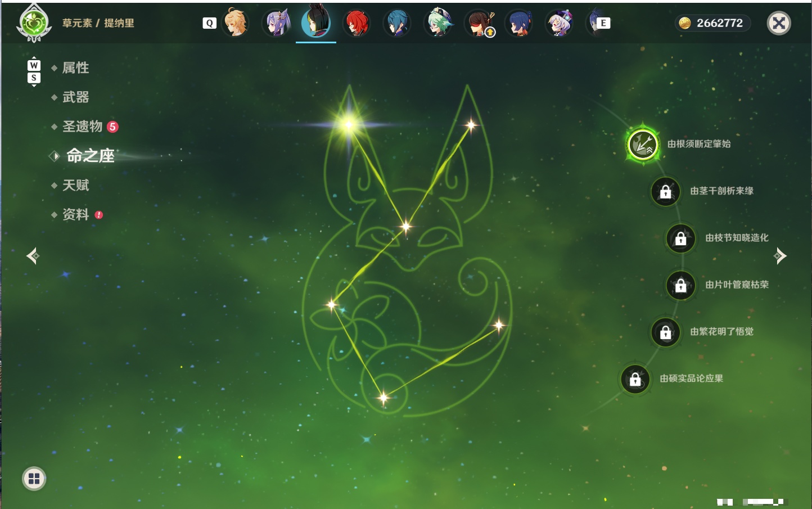This screenshot has height=509, width=812.
Task: Open the grid menu button at bottom left
Action: pos(34,479)
